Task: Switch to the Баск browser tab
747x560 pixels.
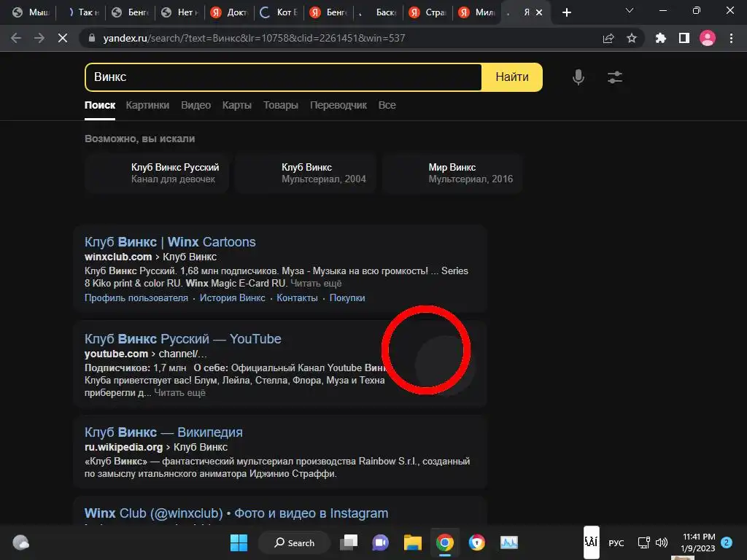Action: click(379, 12)
